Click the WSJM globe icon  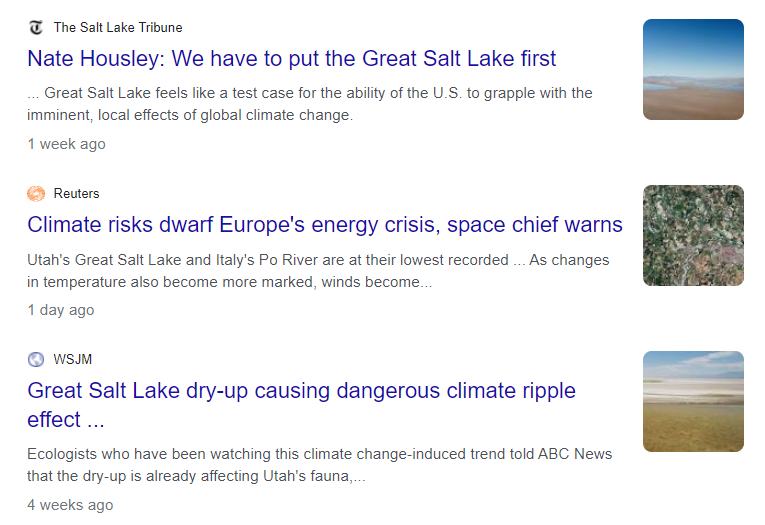click(x=36, y=360)
